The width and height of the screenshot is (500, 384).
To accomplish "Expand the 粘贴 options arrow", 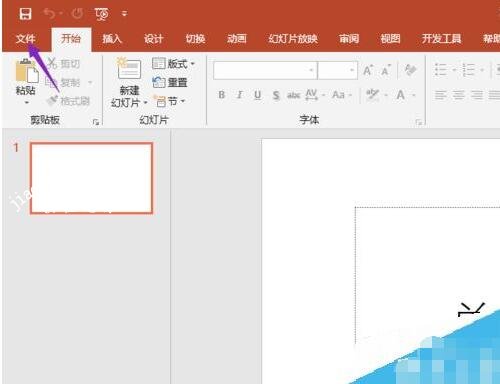I will 26,102.
